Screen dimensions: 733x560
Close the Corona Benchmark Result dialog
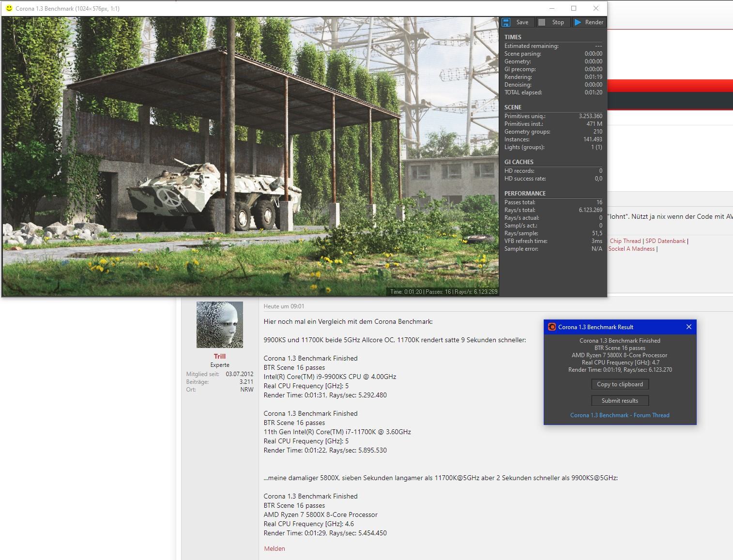click(689, 327)
